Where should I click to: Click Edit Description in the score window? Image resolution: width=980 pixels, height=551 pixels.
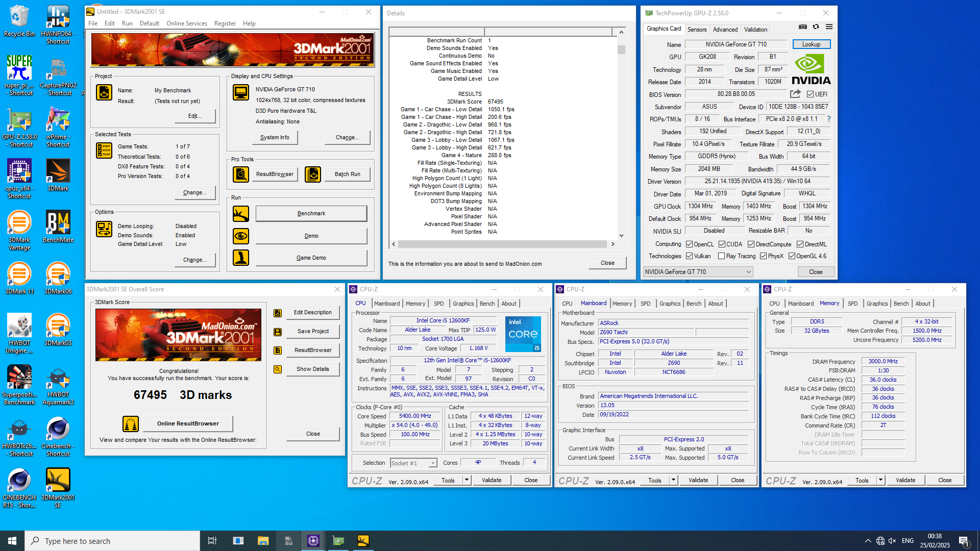[313, 313]
